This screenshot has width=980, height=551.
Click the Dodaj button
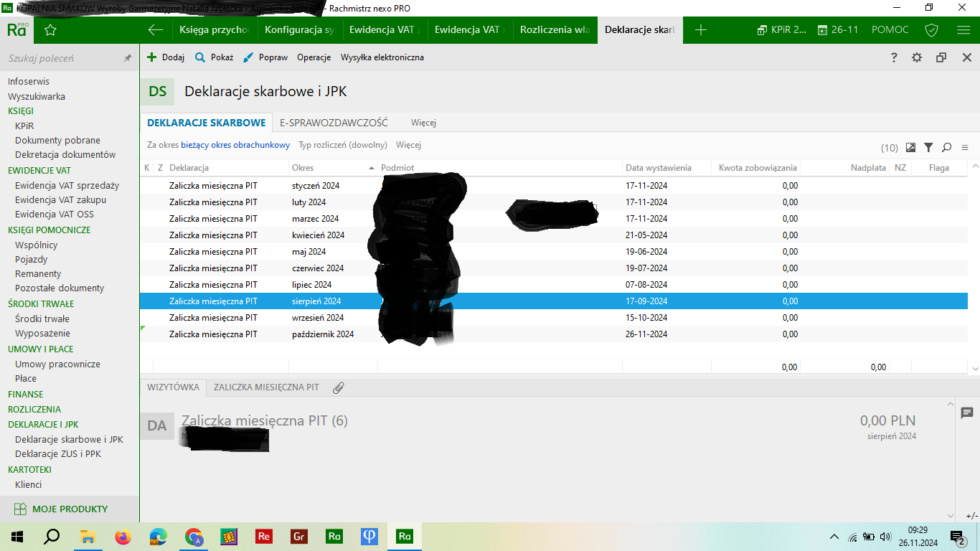pyautogui.click(x=166, y=57)
